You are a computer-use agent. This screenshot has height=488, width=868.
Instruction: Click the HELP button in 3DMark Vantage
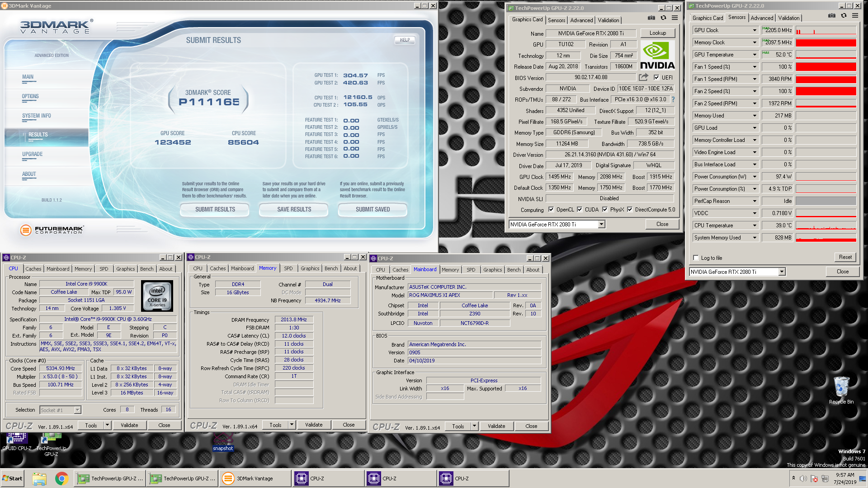click(405, 40)
